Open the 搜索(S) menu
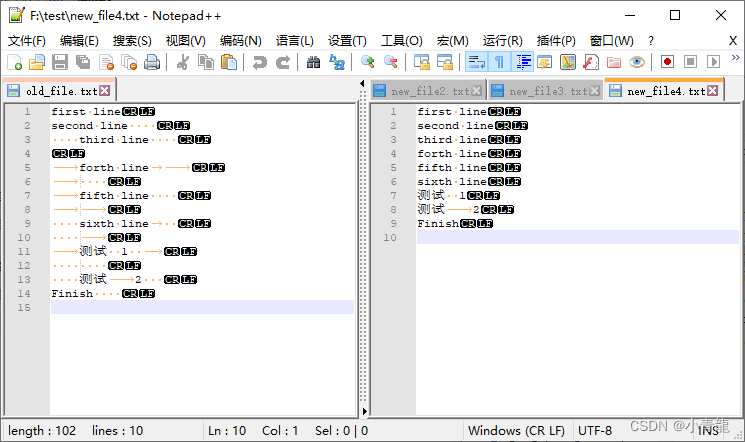Viewport: 745px width, 442px height. click(132, 41)
